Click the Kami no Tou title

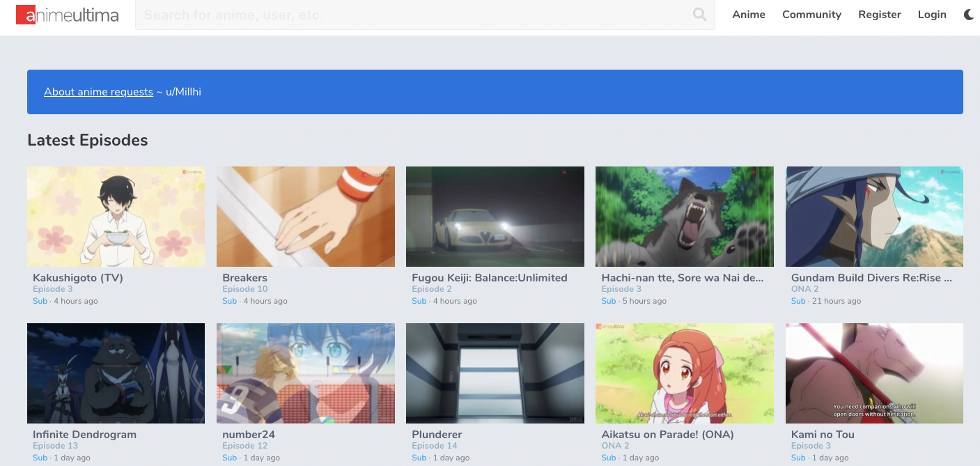point(823,435)
